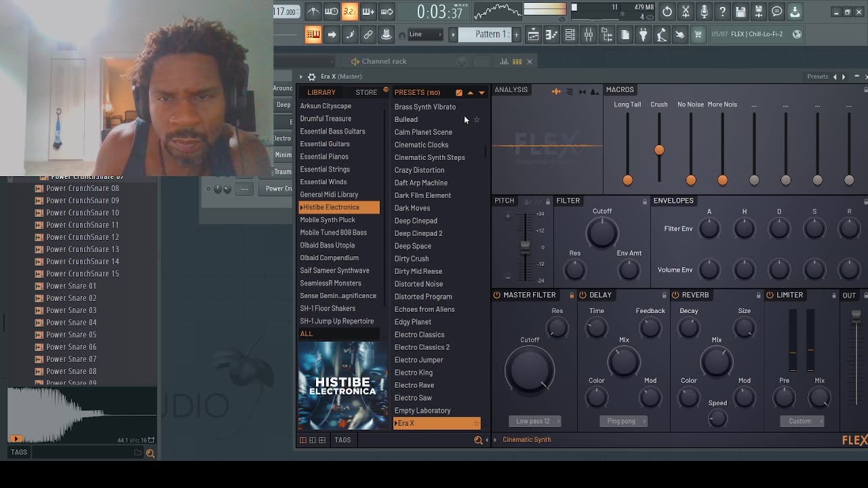This screenshot has height=488, width=868.
Task: Select the draw mode piano-keys icon
Action: [x=313, y=35]
